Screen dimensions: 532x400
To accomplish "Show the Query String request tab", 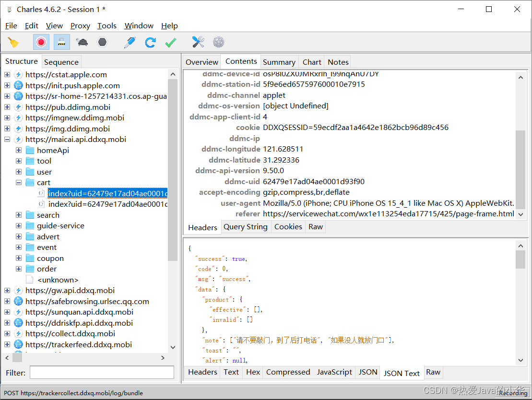I will point(245,227).
